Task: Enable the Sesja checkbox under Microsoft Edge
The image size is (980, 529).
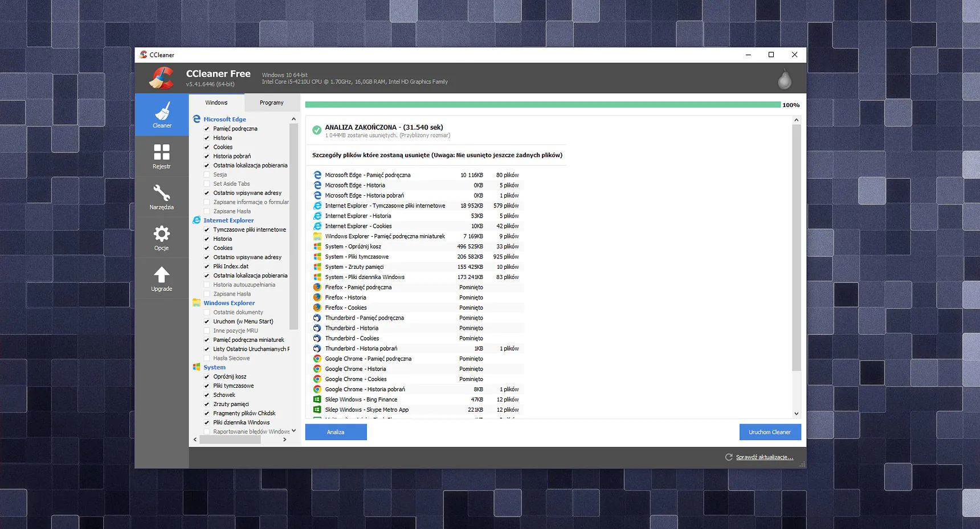Action: [207, 174]
